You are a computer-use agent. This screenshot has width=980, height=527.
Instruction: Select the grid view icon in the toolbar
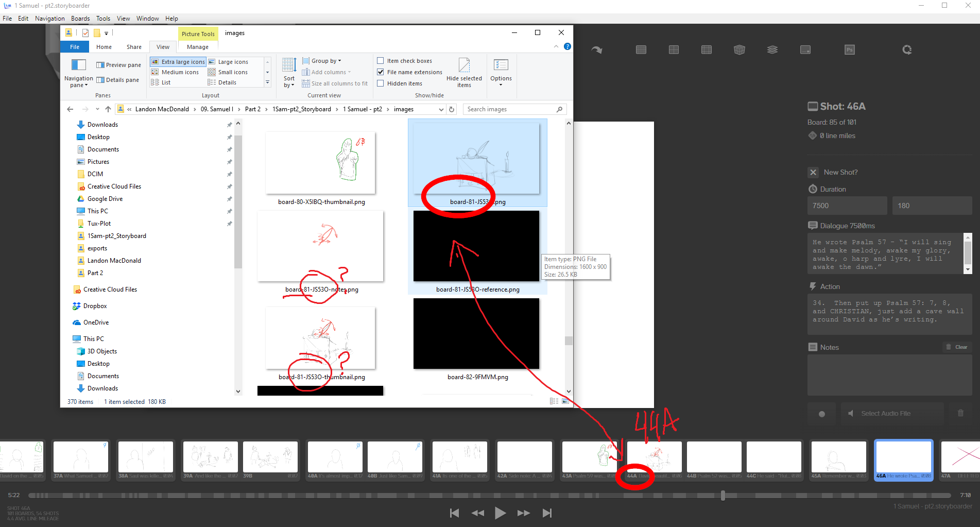click(x=641, y=49)
